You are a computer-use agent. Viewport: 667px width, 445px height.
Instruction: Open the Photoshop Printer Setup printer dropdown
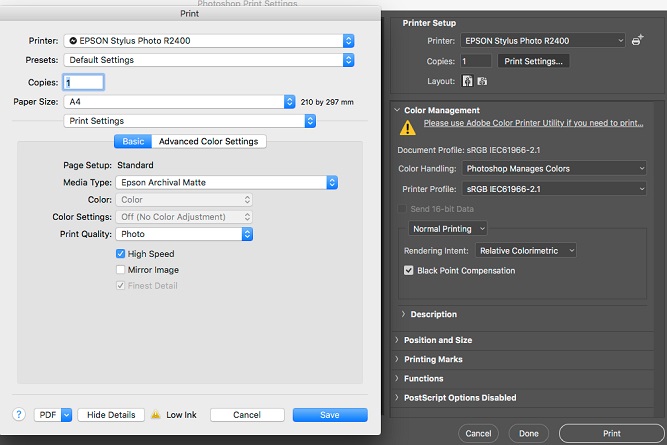543,41
